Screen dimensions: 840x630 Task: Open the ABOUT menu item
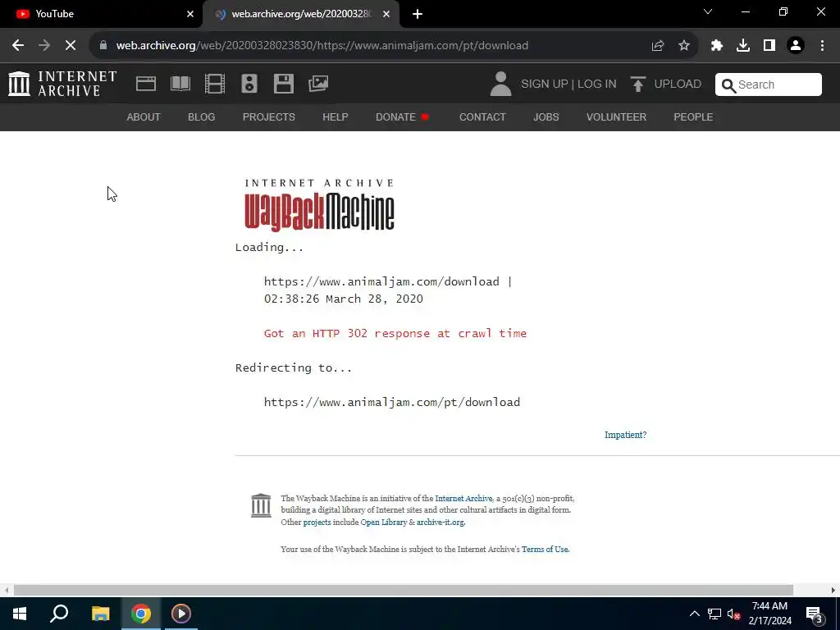[144, 116]
